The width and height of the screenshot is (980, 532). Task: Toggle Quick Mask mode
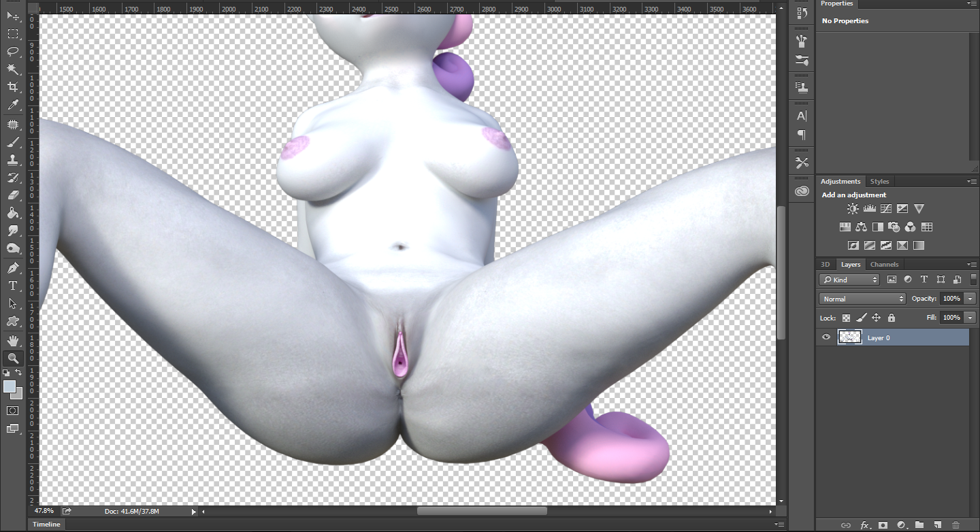pos(13,411)
